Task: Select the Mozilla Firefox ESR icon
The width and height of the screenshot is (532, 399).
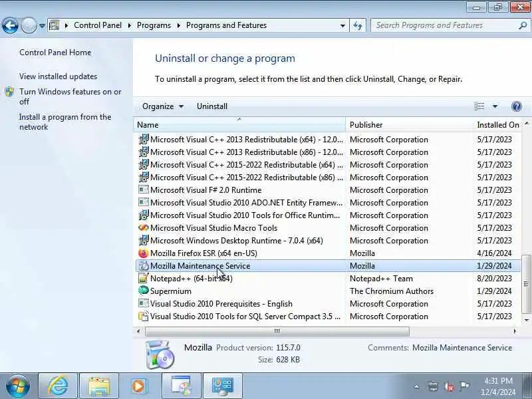Action: (144, 253)
